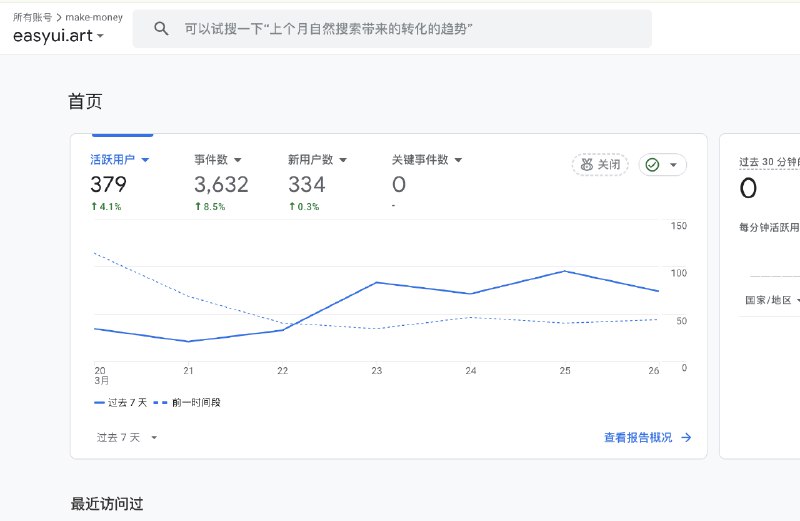
Task: Select the 活跃用户 metric tab
Action: [x=112, y=160]
